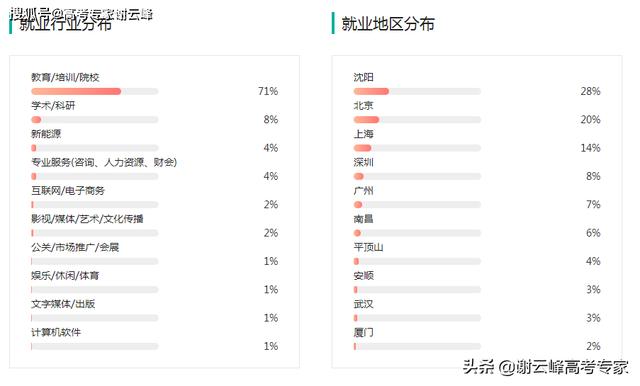Click the 广州 region bar
This screenshot has width=640, height=386.
417,204
